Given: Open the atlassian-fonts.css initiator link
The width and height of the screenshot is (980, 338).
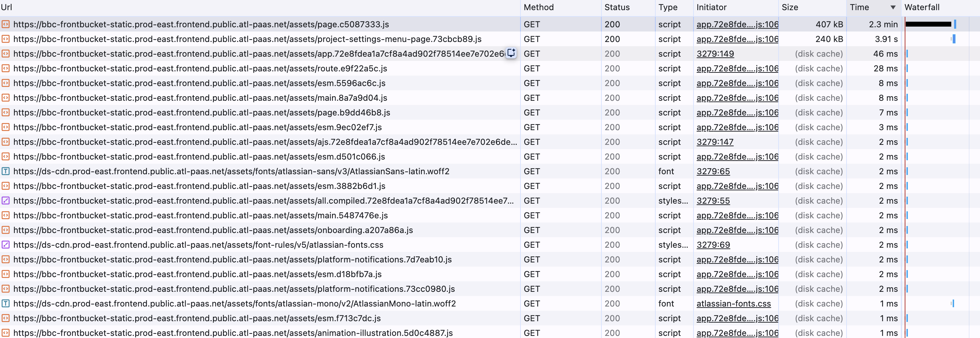Looking at the screenshot, I should [733, 303].
